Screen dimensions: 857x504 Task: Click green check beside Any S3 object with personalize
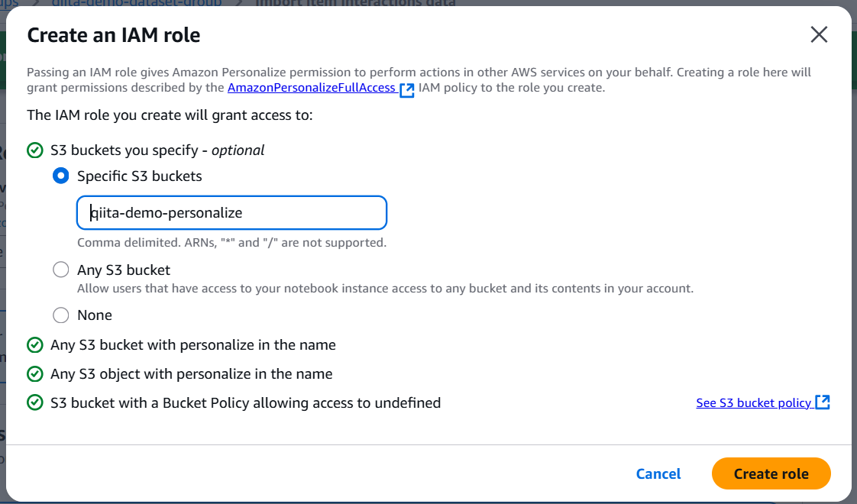coord(34,374)
